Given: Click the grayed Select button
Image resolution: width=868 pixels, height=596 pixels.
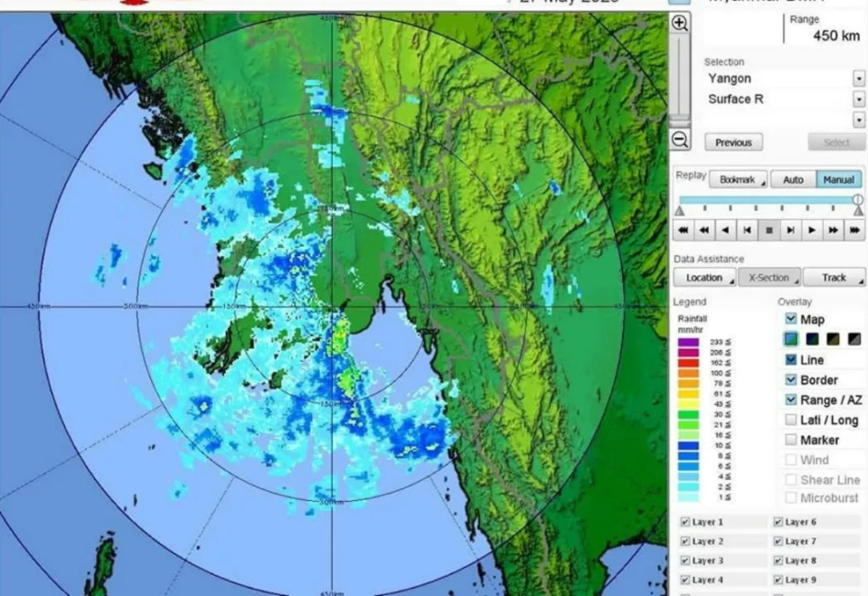Looking at the screenshot, I should click(836, 142).
